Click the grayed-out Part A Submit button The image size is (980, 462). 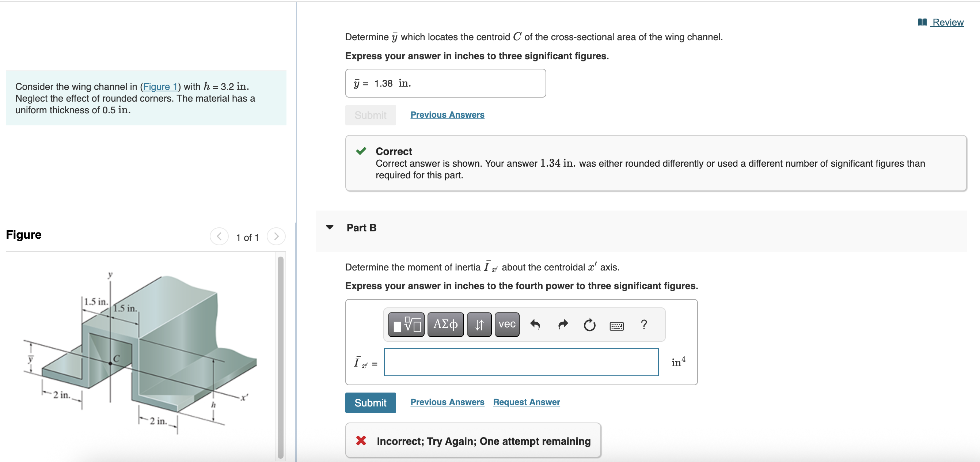(370, 115)
